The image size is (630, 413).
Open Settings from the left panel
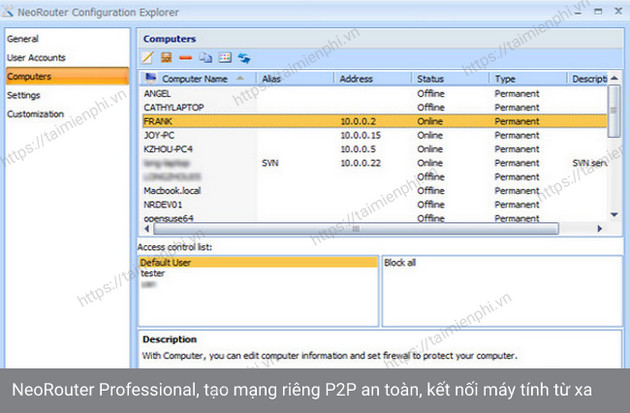pyautogui.click(x=24, y=96)
